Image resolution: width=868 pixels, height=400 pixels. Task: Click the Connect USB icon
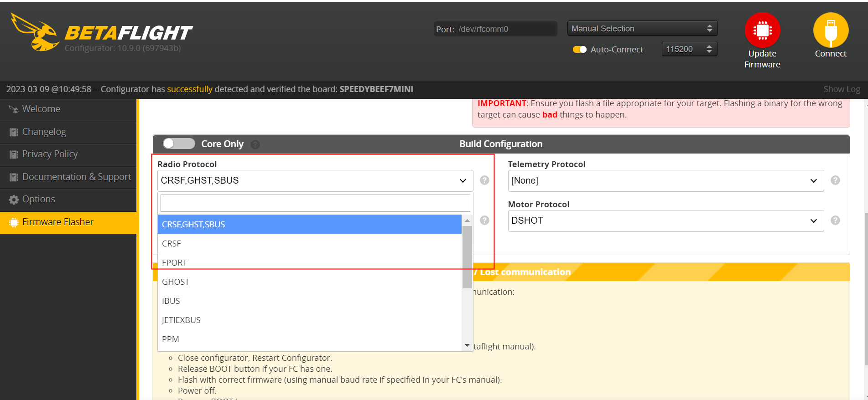(831, 30)
